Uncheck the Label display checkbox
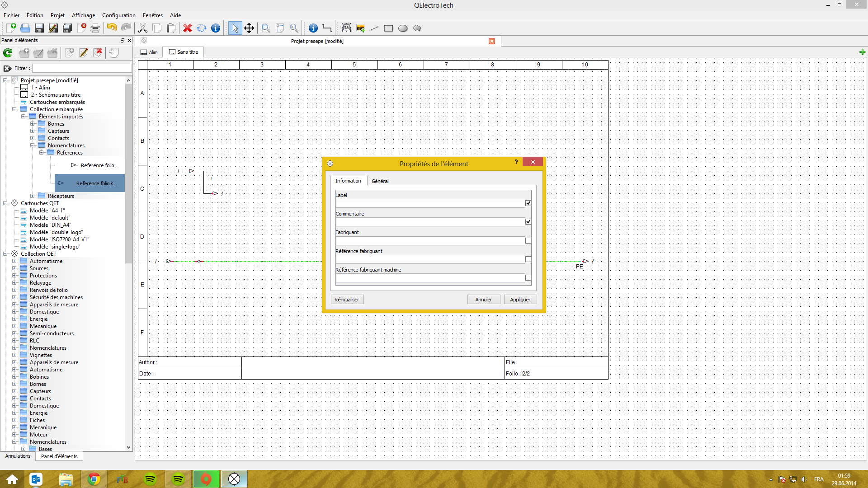868x488 pixels. coord(528,203)
